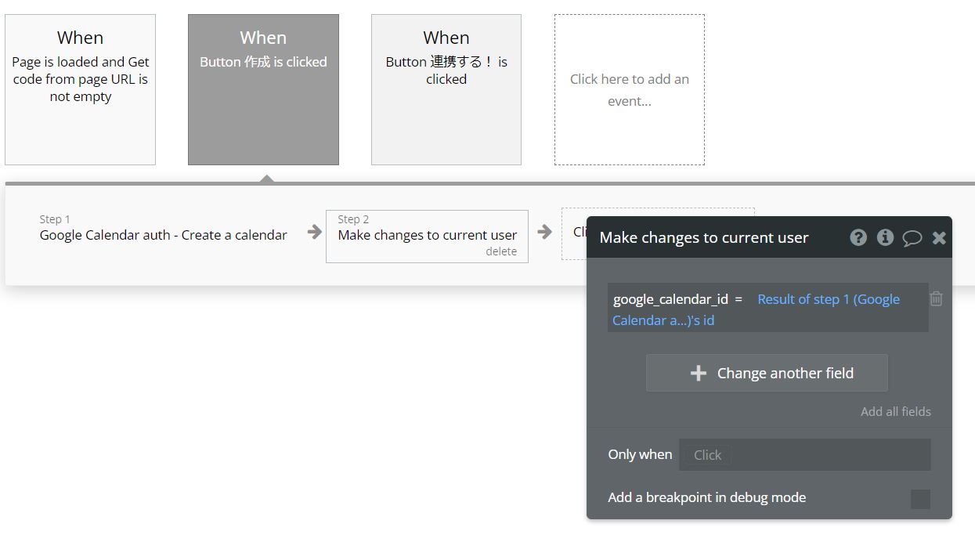The width and height of the screenshot is (975, 560).
Task: Click the info icon in panel header
Action: coord(885,237)
